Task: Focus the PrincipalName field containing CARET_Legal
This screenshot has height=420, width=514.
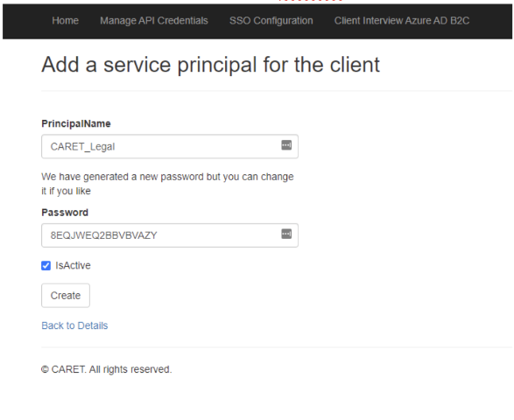Action: click(x=170, y=146)
